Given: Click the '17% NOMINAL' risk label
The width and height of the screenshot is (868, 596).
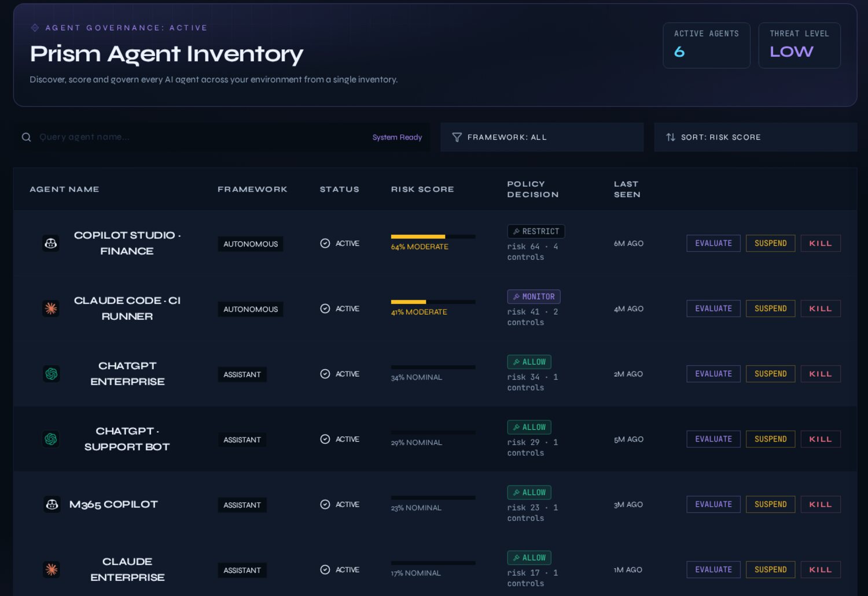Looking at the screenshot, I should (415, 573).
